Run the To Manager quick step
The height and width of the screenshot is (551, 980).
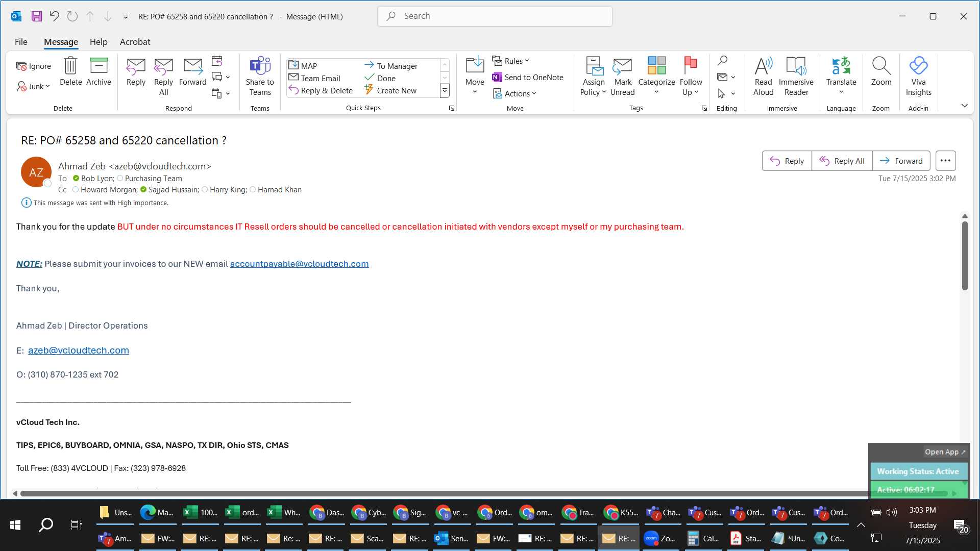point(391,66)
